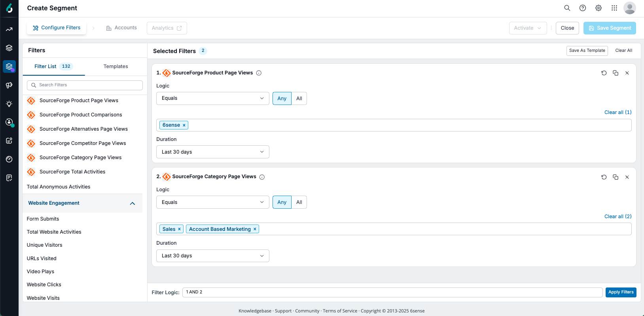644x316 pixels.
Task: Click the Filter Logic input field
Action: (392, 292)
